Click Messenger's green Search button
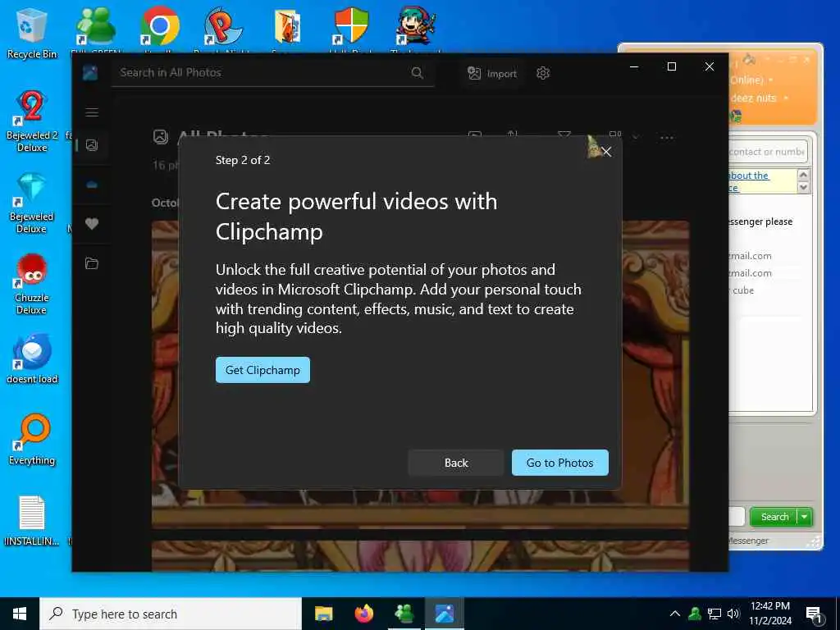 774,517
